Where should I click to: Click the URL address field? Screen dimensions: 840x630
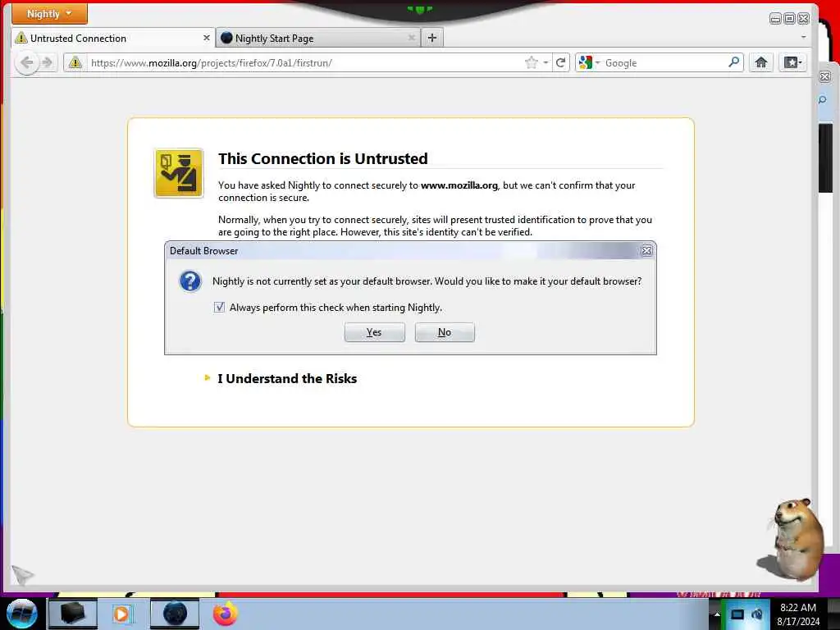pyautogui.click(x=305, y=62)
